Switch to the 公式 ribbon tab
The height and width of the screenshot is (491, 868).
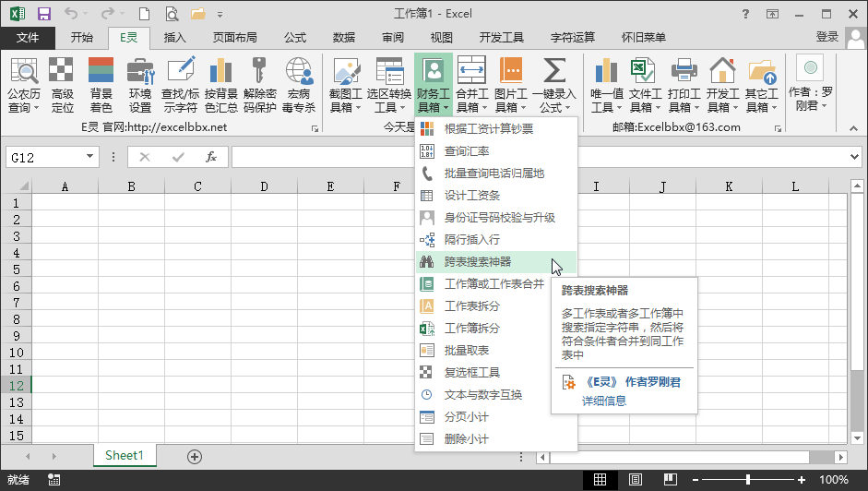coord(295,37)
